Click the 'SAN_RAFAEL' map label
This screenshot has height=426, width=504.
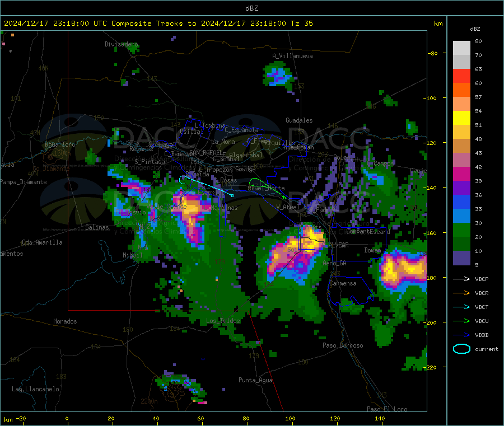tap(206, 152)
